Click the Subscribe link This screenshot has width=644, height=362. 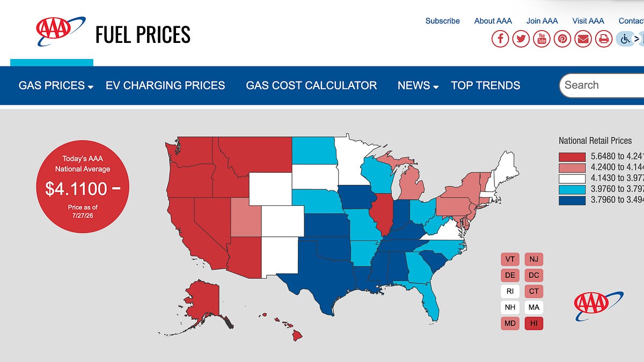[x=443, y=21]
